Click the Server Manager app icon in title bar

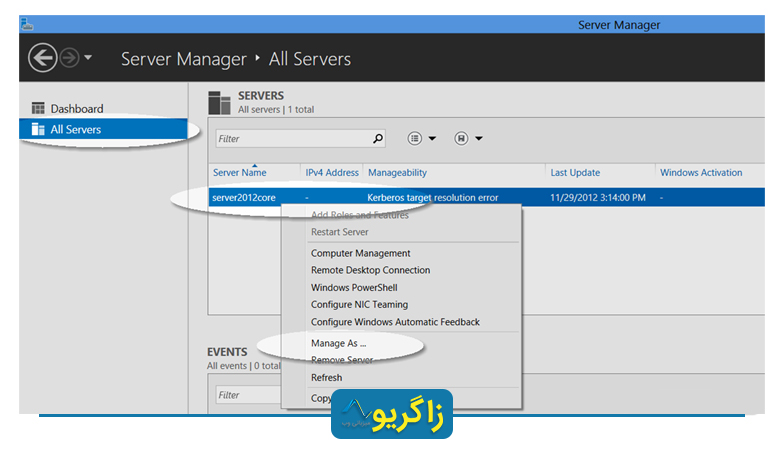click(x=27, y=24)
